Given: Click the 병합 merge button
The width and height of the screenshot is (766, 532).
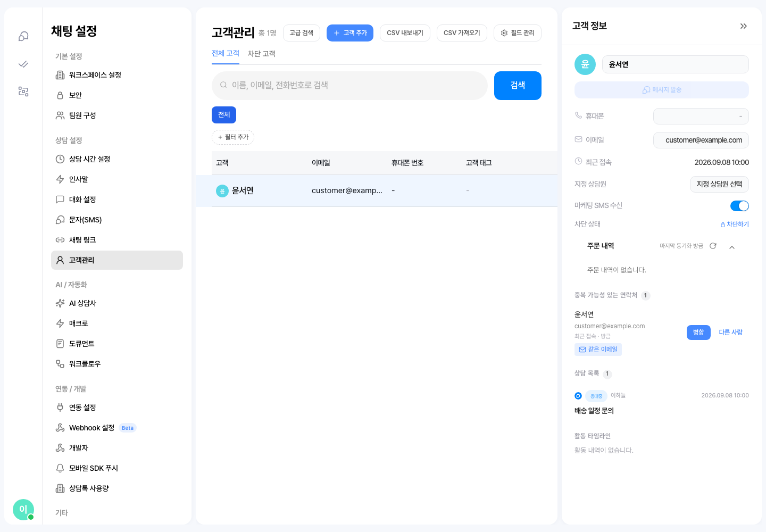Looking at the screenshot, I should [698, 332].
